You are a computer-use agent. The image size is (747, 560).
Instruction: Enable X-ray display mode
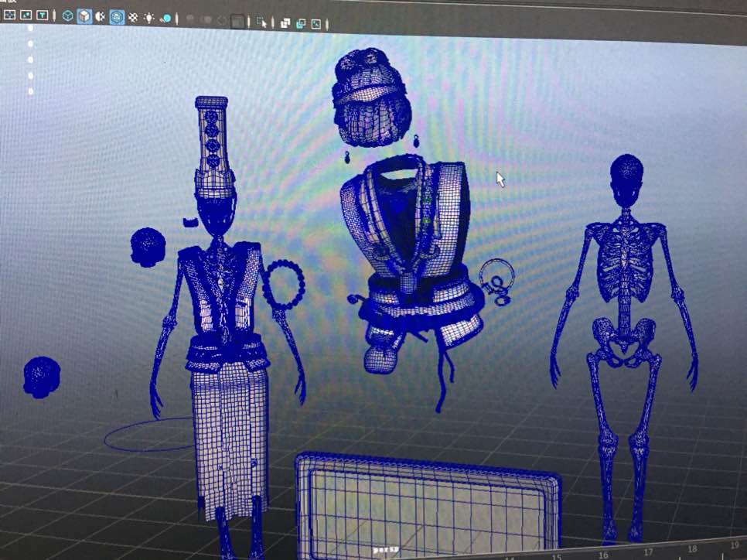pyautogui.click(x=285, y=23)
